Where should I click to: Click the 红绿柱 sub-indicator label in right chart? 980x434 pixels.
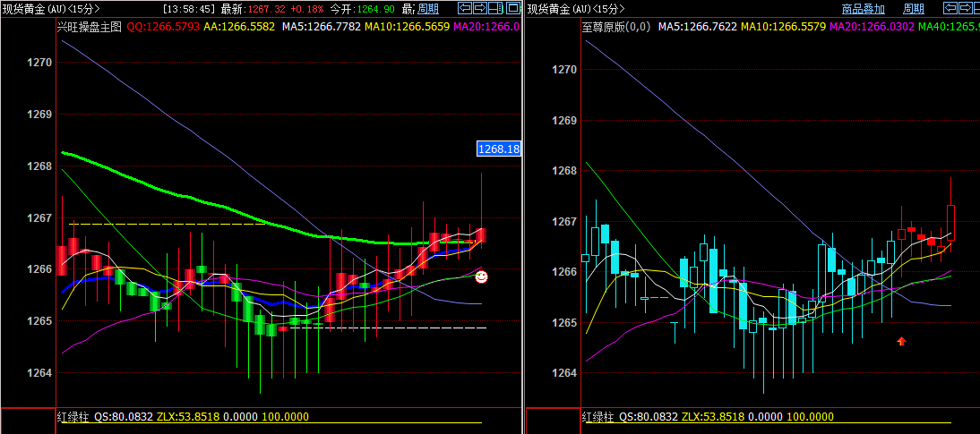pos(597,417)
